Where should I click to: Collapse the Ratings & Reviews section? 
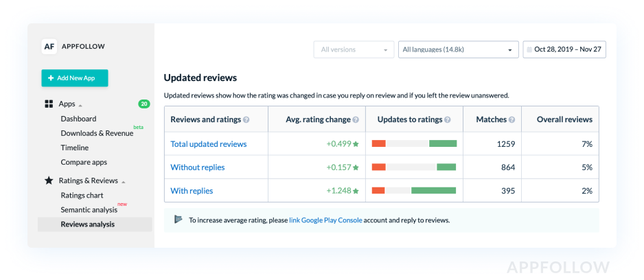pyautogui.click(x=124, y=182)
